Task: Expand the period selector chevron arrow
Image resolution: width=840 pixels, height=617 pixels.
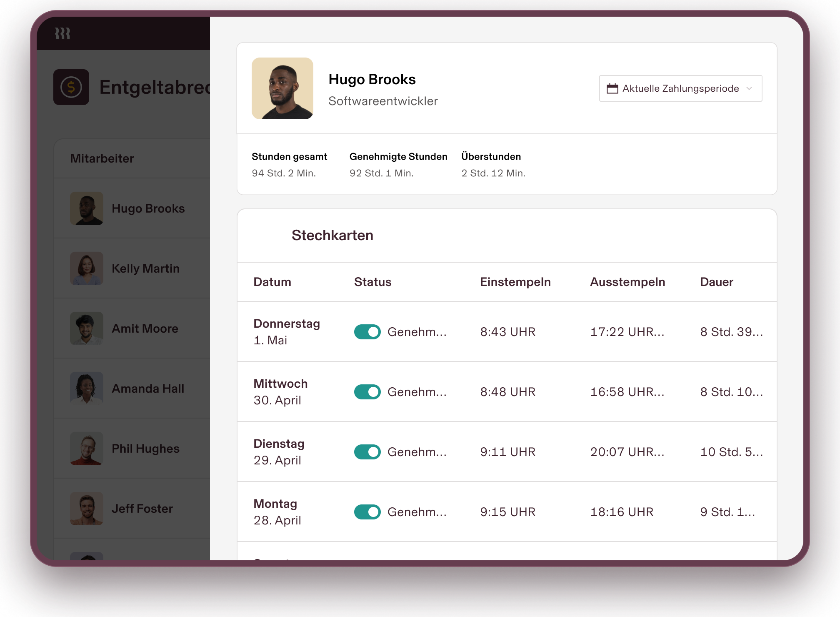Action: pos(749,88)
